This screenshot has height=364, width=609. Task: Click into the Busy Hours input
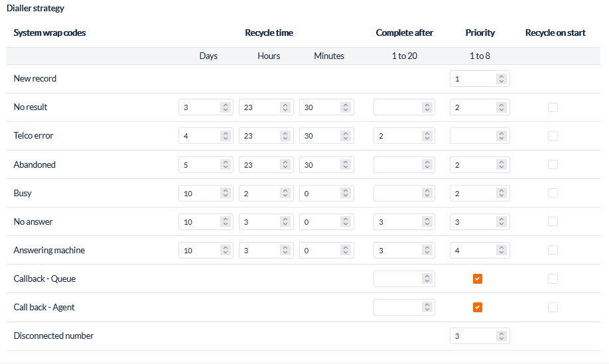259,193
